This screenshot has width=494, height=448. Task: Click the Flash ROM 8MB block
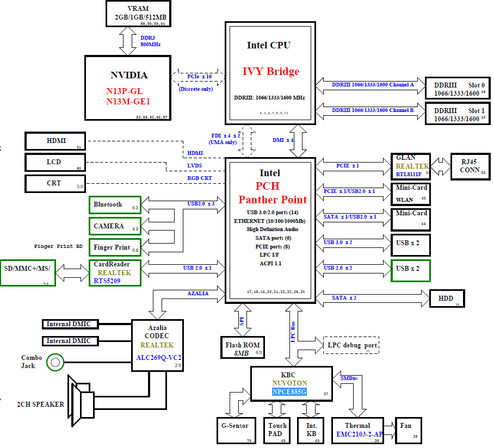tap(243, 348)
